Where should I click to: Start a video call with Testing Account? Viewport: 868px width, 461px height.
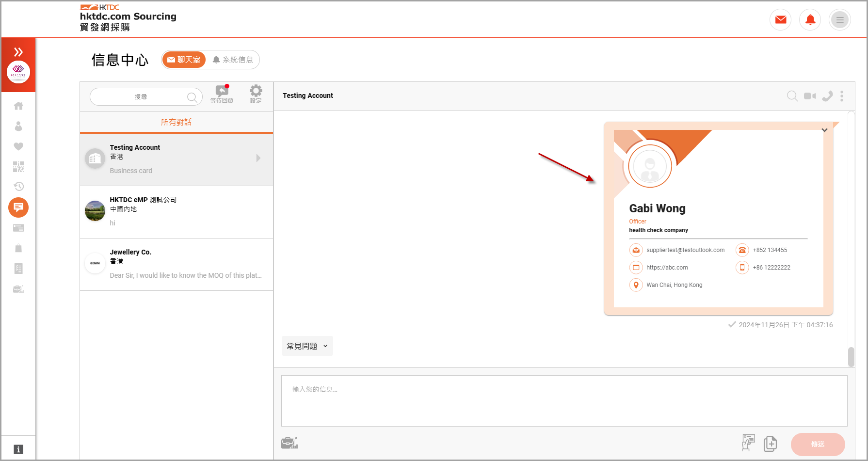[809, 96]
